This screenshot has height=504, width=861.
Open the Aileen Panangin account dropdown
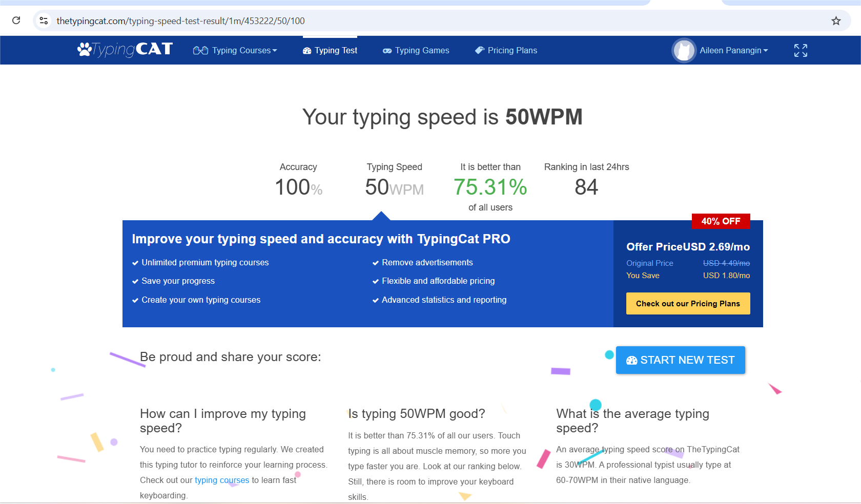(734, 50)
